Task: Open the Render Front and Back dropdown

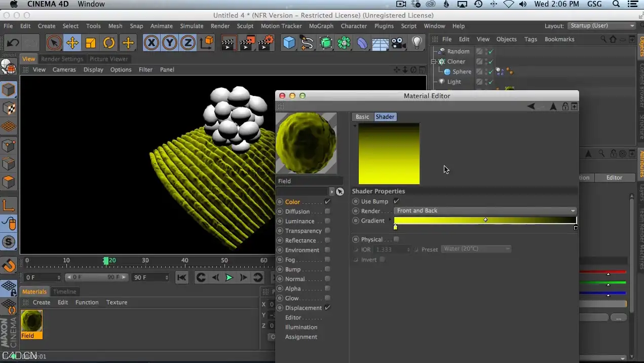Action: coord(485,211)
